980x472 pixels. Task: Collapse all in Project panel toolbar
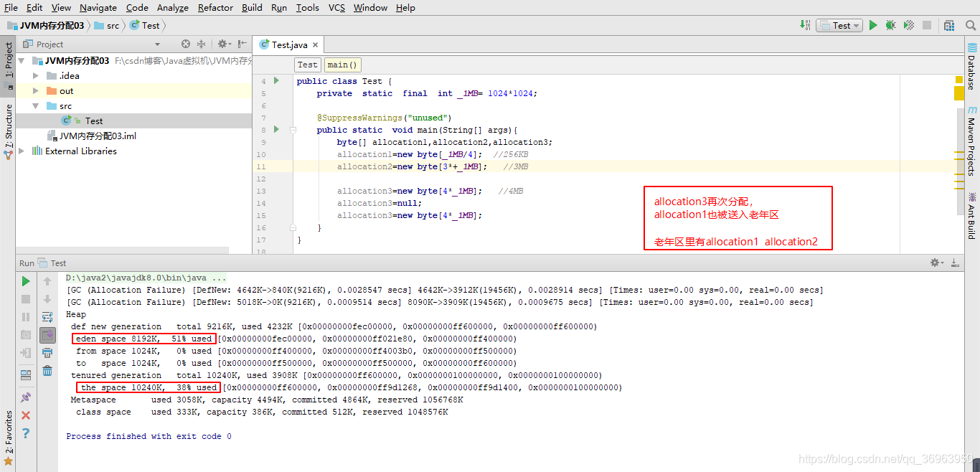click(x=202, y=44)
